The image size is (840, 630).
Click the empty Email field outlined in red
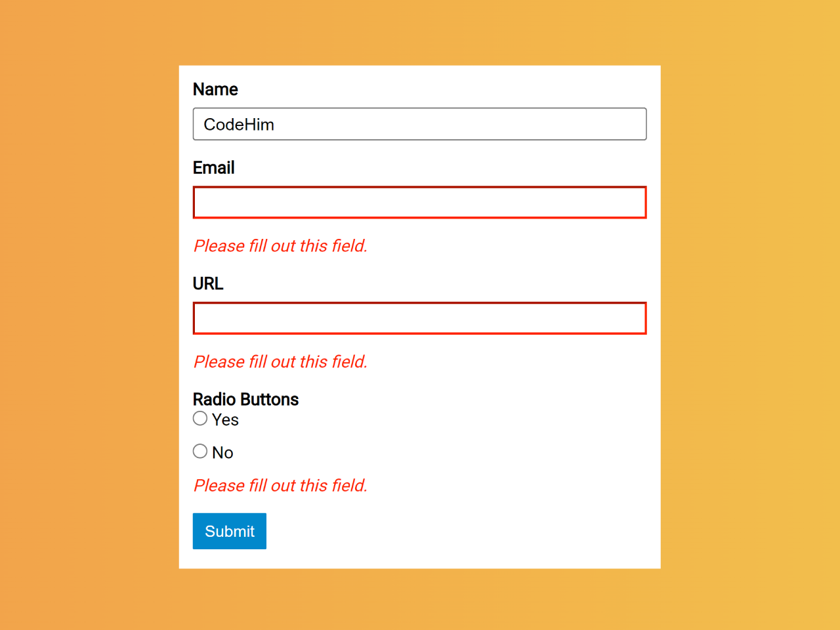point(419,202)
